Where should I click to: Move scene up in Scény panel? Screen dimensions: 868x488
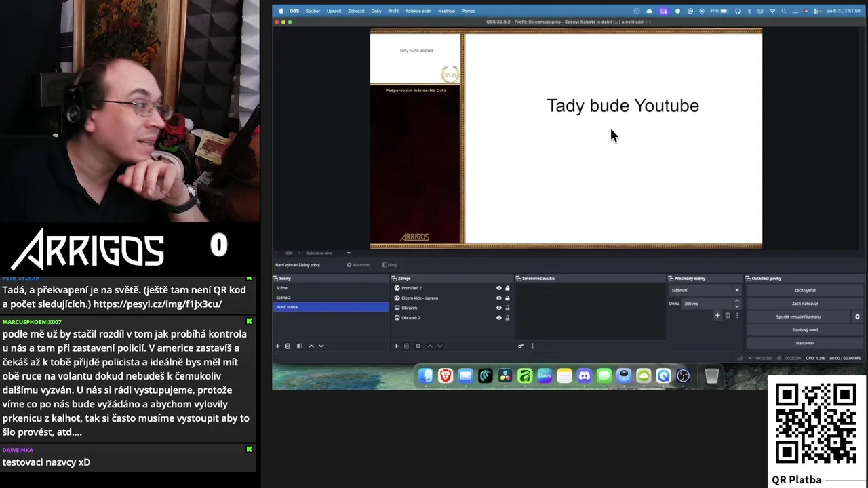tap(311, 346)
